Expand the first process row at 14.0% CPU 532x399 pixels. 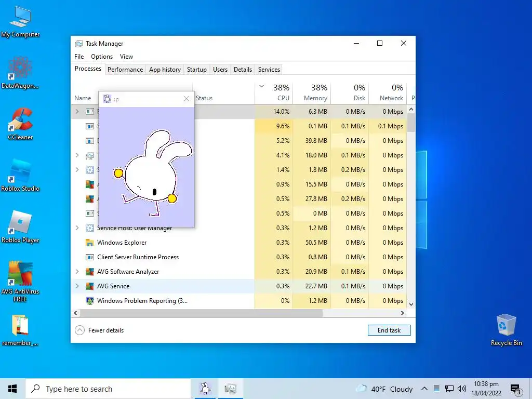coord(77,111)
